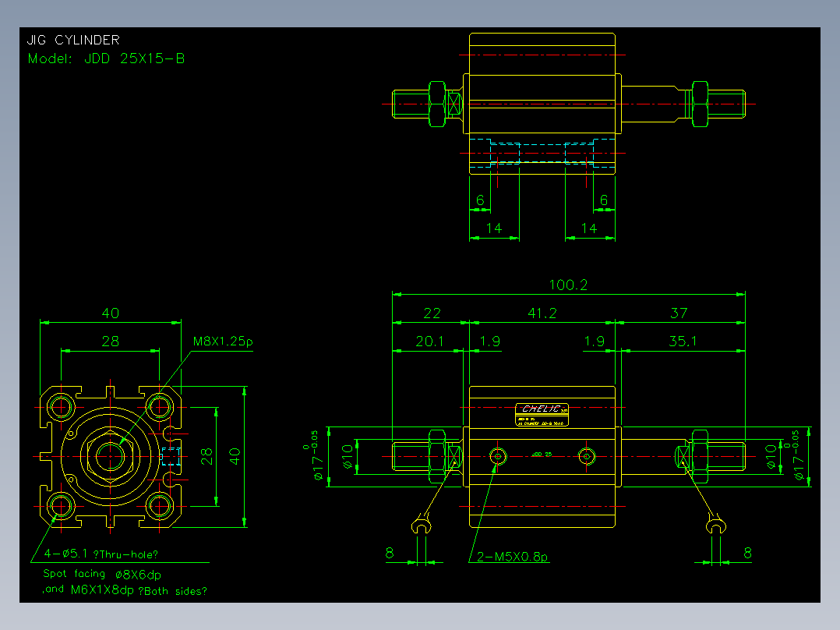Select the "M8X1.25p" thread callout
840x630 pixels.
pos(223,341)
